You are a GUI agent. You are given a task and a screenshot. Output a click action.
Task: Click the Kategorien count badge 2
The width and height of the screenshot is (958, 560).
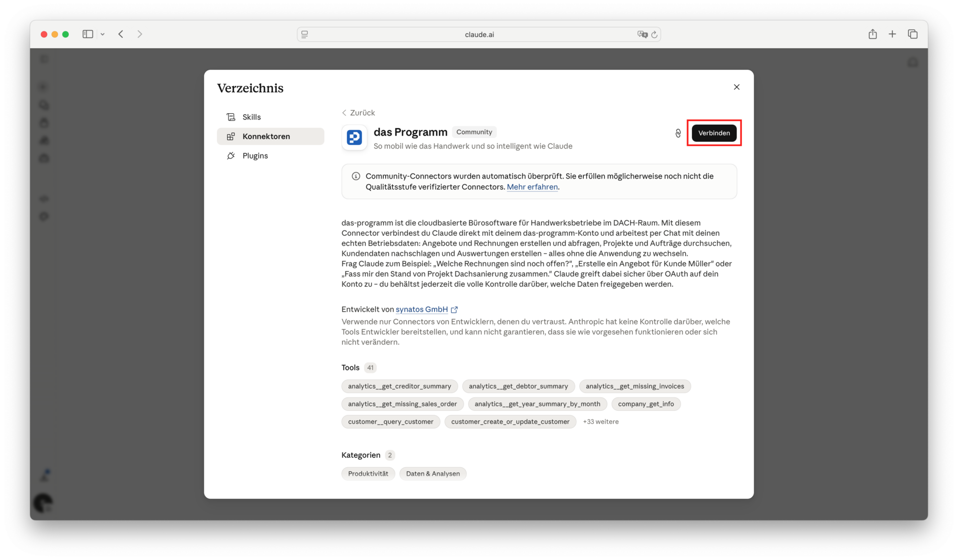click(390, 455)
